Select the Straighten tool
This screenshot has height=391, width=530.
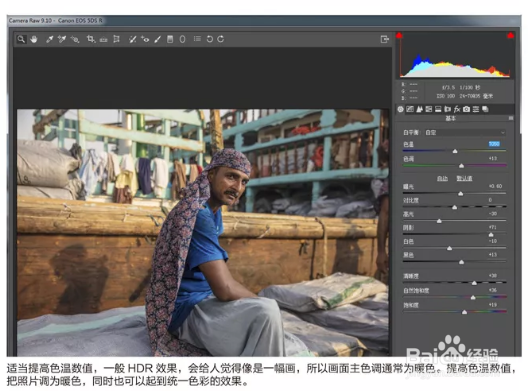(103, 40)
